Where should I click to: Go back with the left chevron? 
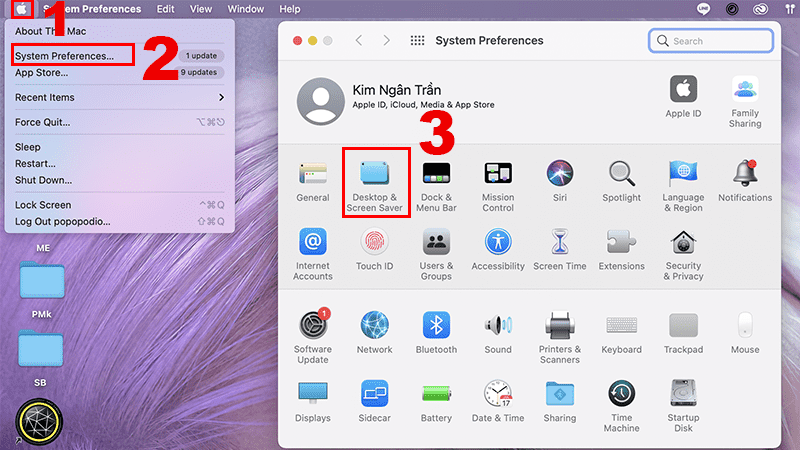pos(359,41)
